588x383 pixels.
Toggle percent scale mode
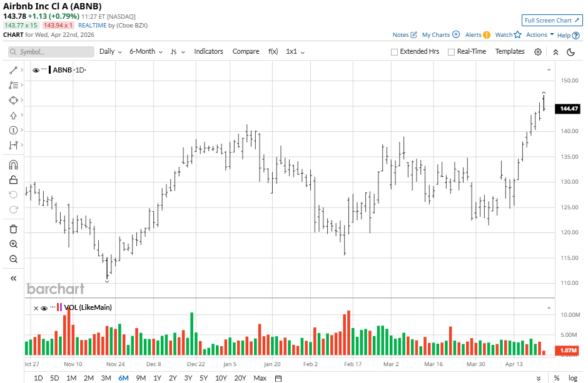557,378
